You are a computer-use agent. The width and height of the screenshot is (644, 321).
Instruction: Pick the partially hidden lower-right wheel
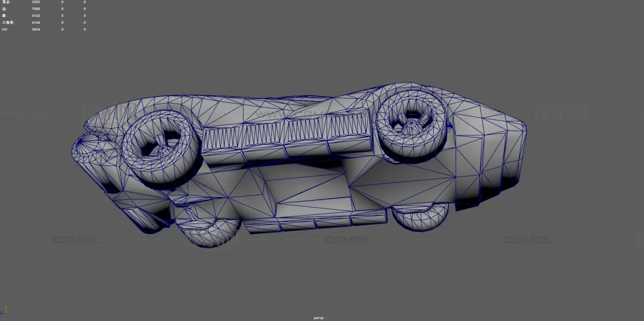[420, 217]
